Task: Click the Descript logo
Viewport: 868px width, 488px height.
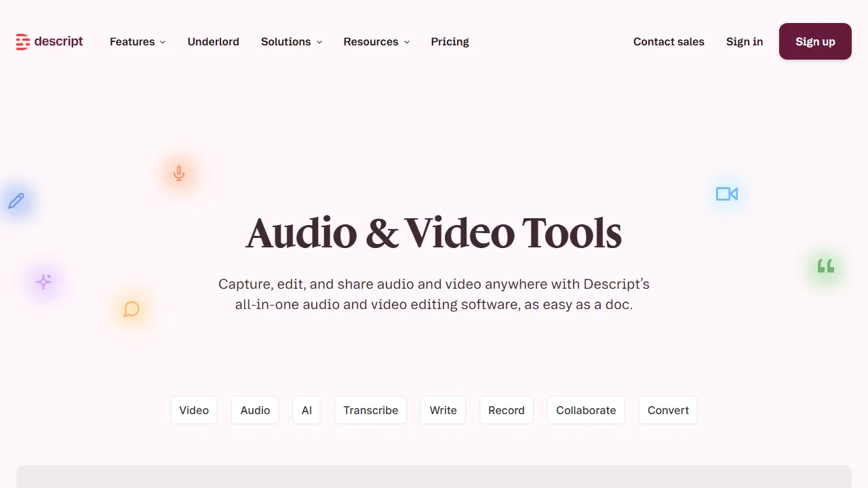Action: click(50, 41)
